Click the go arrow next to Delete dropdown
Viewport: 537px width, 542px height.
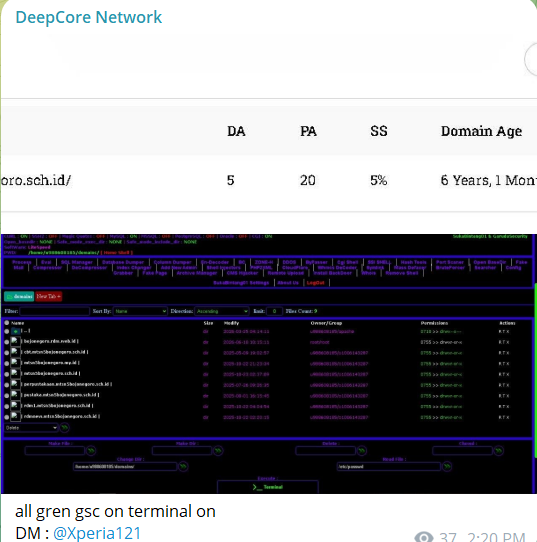pyautogui.click(x=64, y=428)
